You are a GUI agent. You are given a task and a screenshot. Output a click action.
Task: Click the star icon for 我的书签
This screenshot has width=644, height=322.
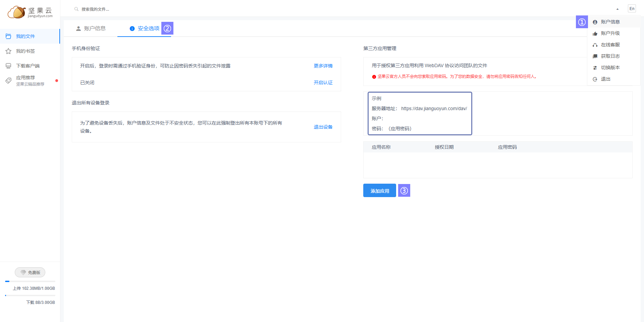(x=8, y=51)
